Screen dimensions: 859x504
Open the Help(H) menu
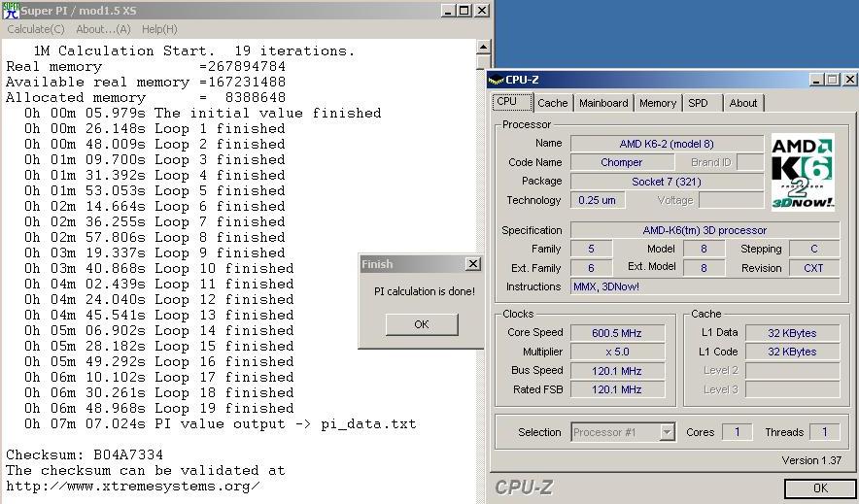tap(159, 29)
